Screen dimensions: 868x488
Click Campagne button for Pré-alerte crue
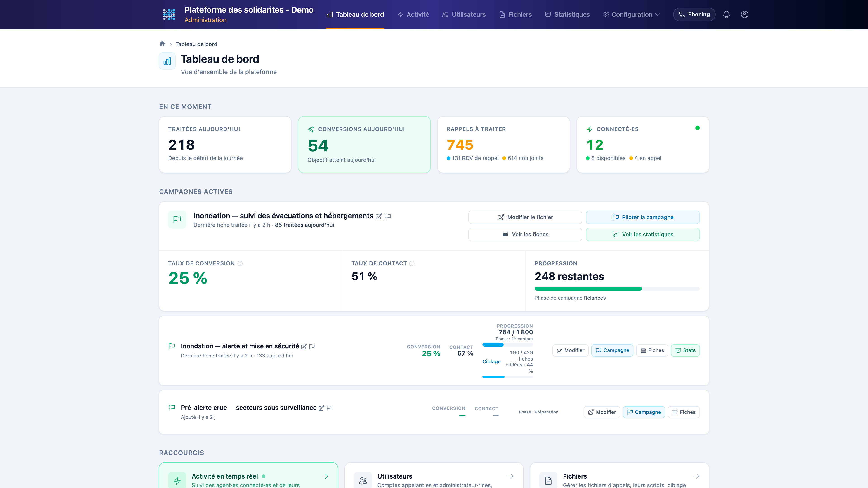point(644,412)
